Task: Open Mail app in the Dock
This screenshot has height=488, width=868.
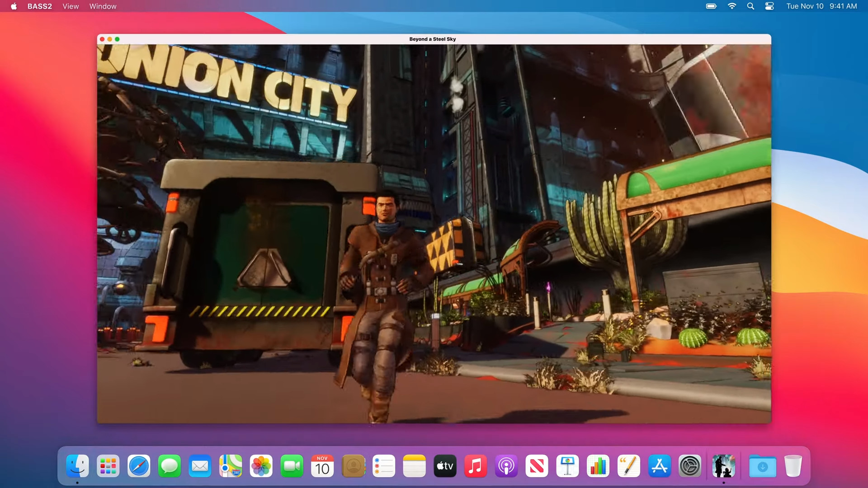Action: pyautogui.click(x=200, y=466)
